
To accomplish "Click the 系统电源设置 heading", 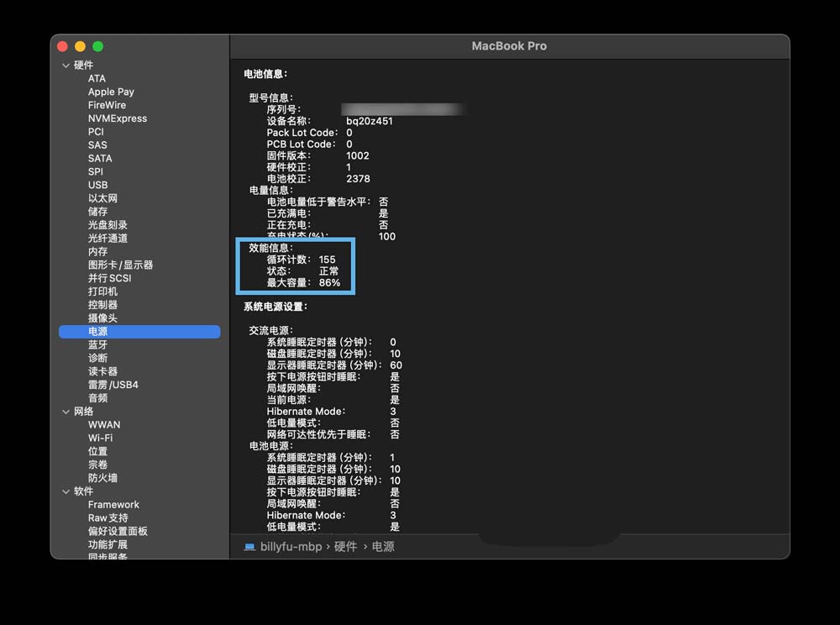I will point(276,307).
